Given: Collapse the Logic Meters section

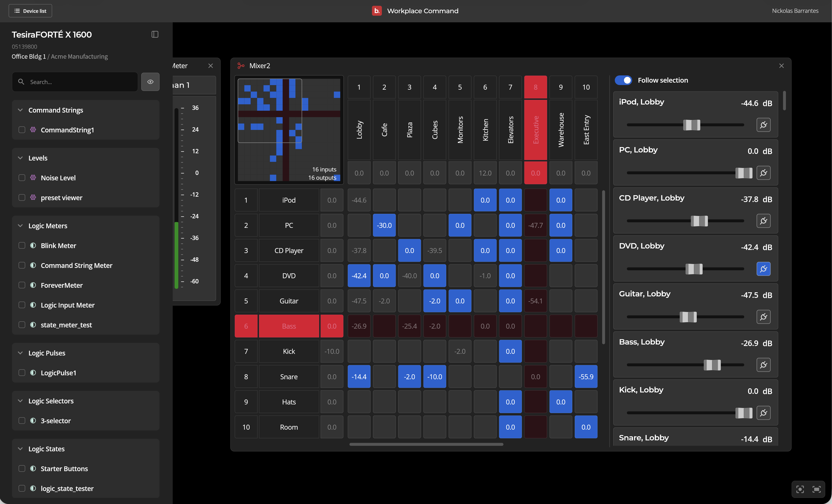Looking at the screenshot, I should click(x=20, y=226).
